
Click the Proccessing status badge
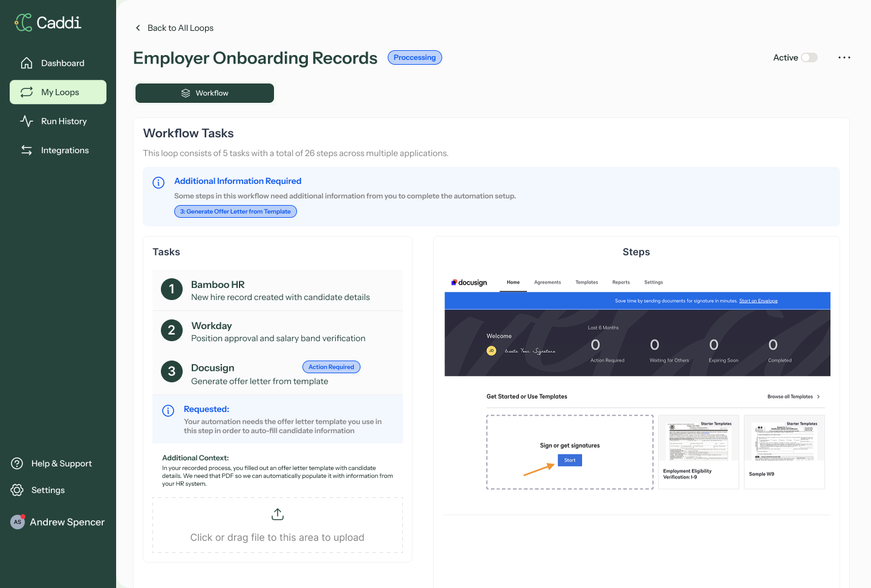pyautogui.click(x=415, y=57)
